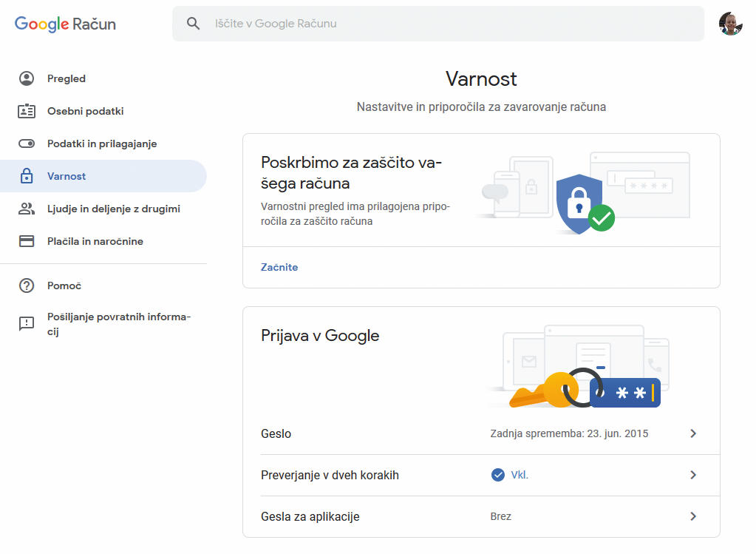Open the Geslo setting

(x=481, y=433)
